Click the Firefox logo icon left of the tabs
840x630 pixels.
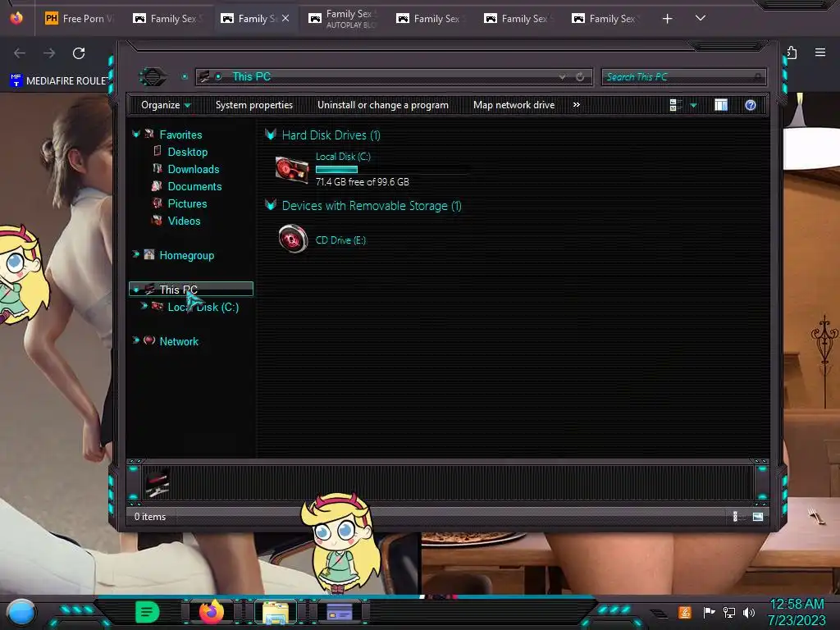(16, 18)
